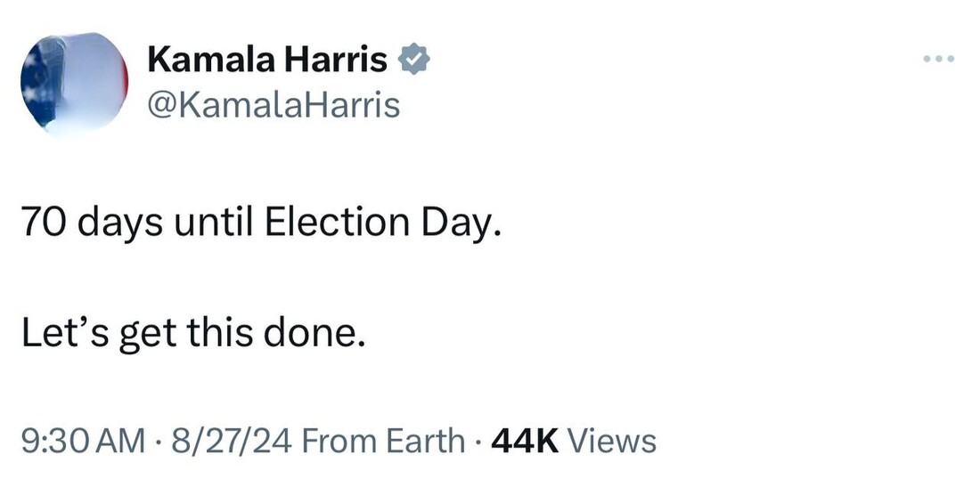The width and height of the screenshot is (980, 487).
Task: Open the three-dot more options menu
Action: pos(939,60)
